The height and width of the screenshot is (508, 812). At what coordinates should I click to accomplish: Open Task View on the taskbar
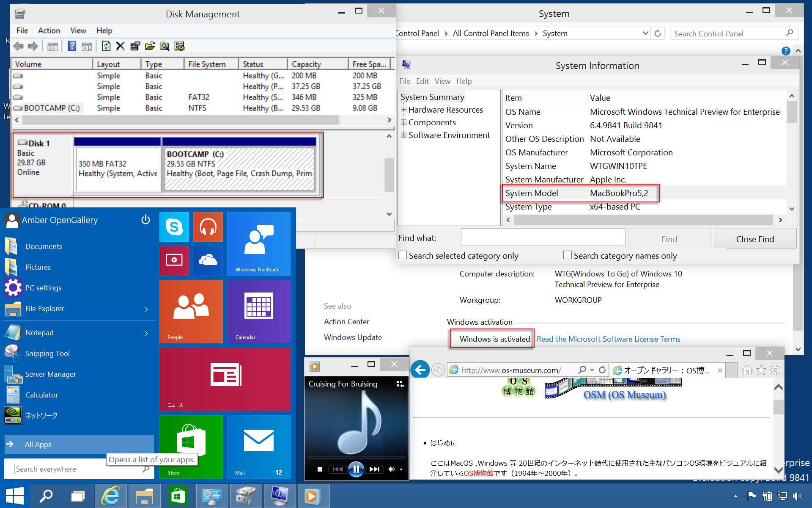[78, 495]
